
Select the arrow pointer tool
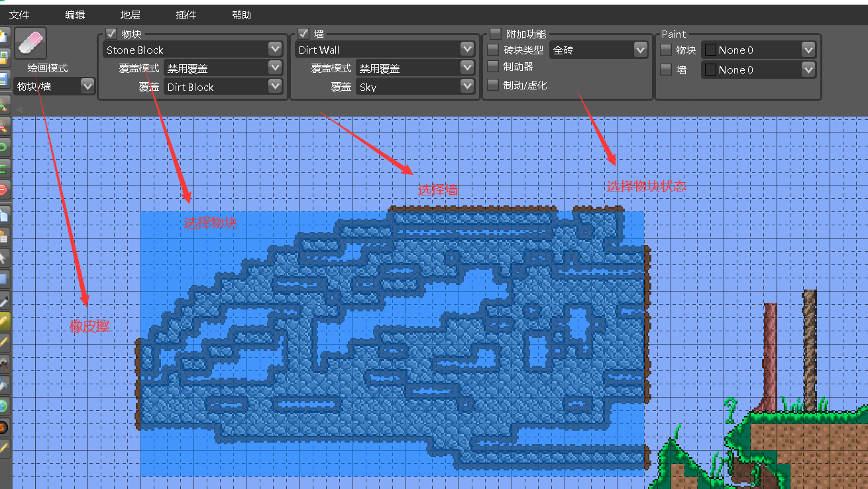[4, 258]
